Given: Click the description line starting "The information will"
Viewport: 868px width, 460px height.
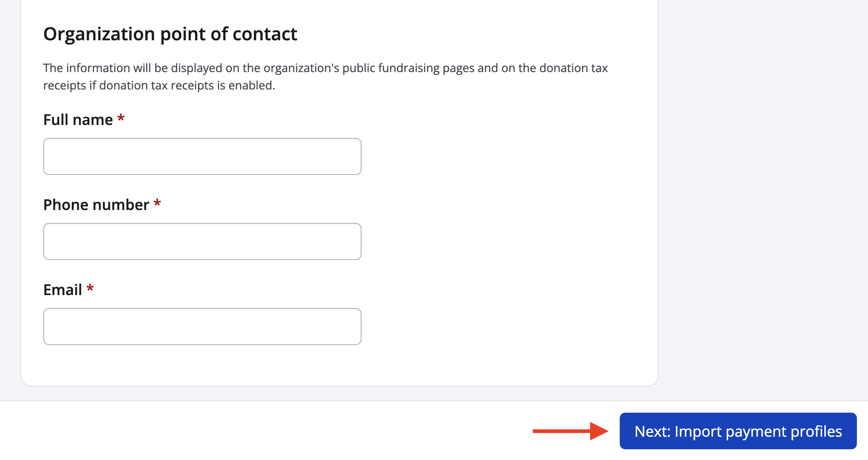Looking at the screenshot, I should point(325,68).
